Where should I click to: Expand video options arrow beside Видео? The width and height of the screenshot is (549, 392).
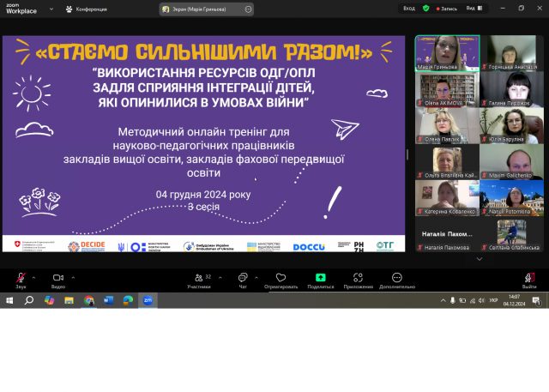73,278
